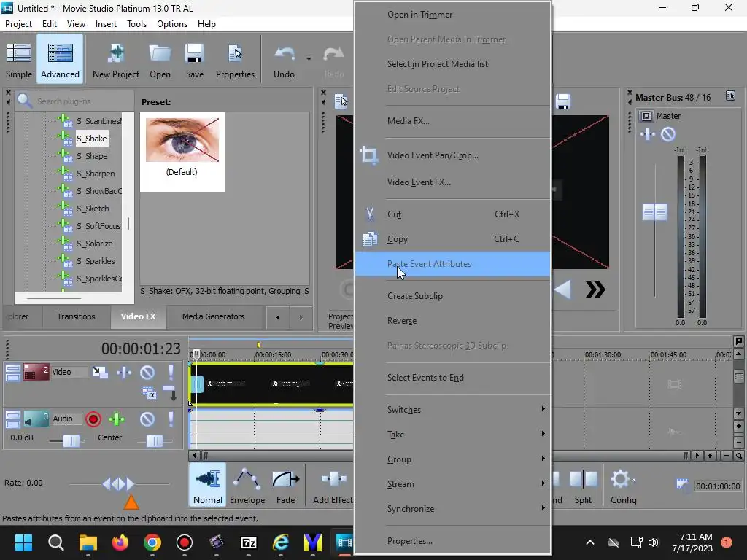The height and width of the screenshot is (560, 747).
Task: Click the search plug-ins magnifier icon
Action: point(24,101)
